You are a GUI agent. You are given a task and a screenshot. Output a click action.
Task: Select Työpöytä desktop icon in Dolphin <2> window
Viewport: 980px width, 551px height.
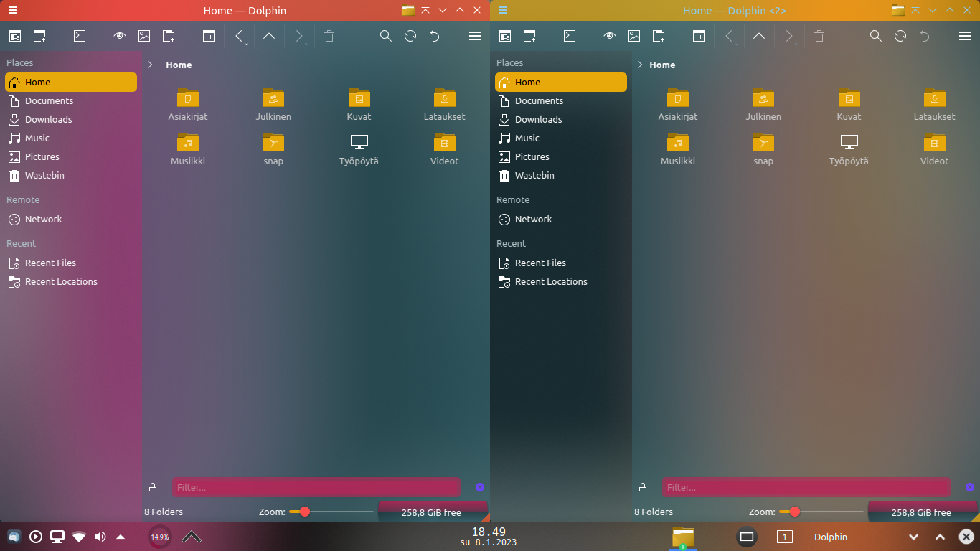(x=849, y=149)
